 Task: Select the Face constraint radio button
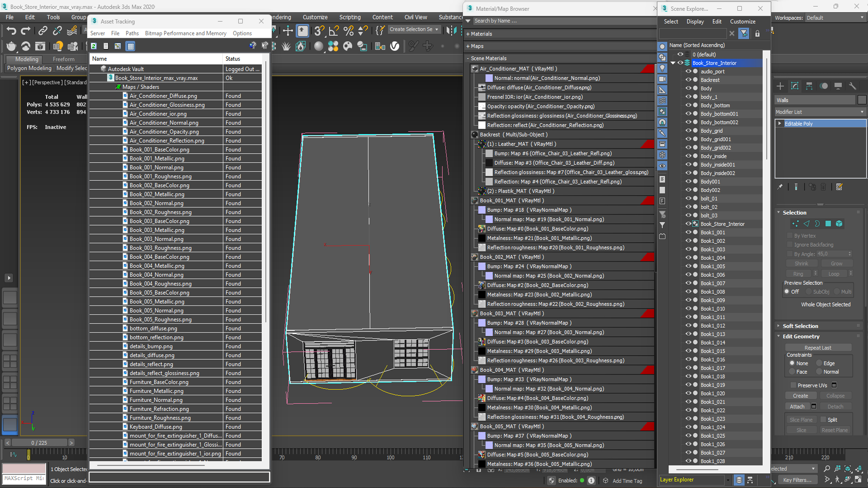(x=792, y=372)
